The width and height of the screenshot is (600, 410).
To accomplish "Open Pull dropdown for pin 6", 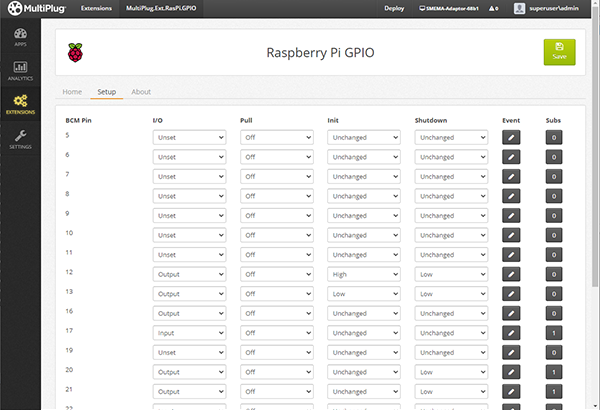I will (277, 157).
